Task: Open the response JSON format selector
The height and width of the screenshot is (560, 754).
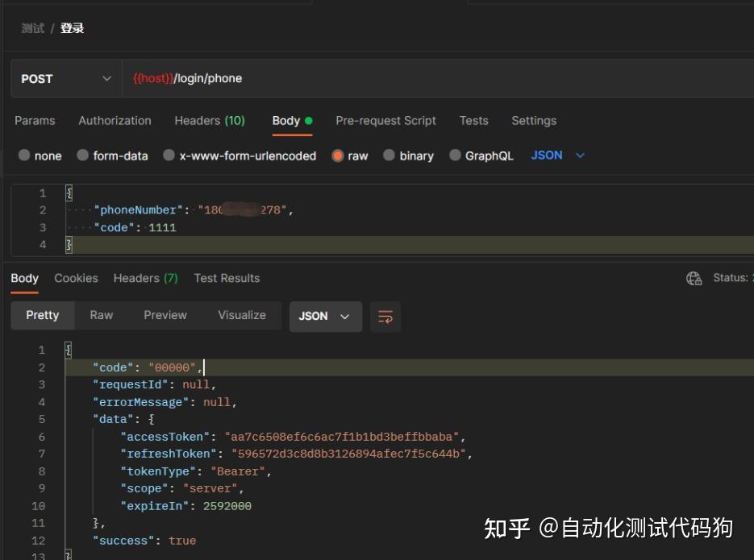Action: click(x=325, y=317)
